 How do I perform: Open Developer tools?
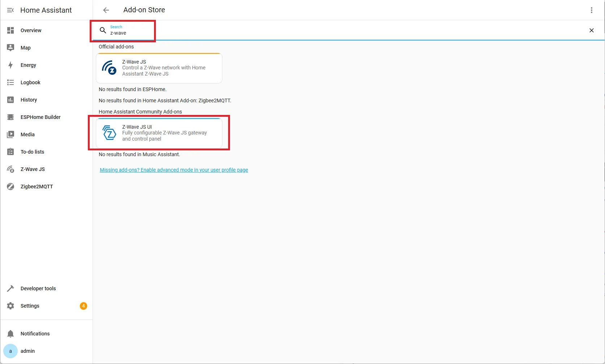[38, 288]
